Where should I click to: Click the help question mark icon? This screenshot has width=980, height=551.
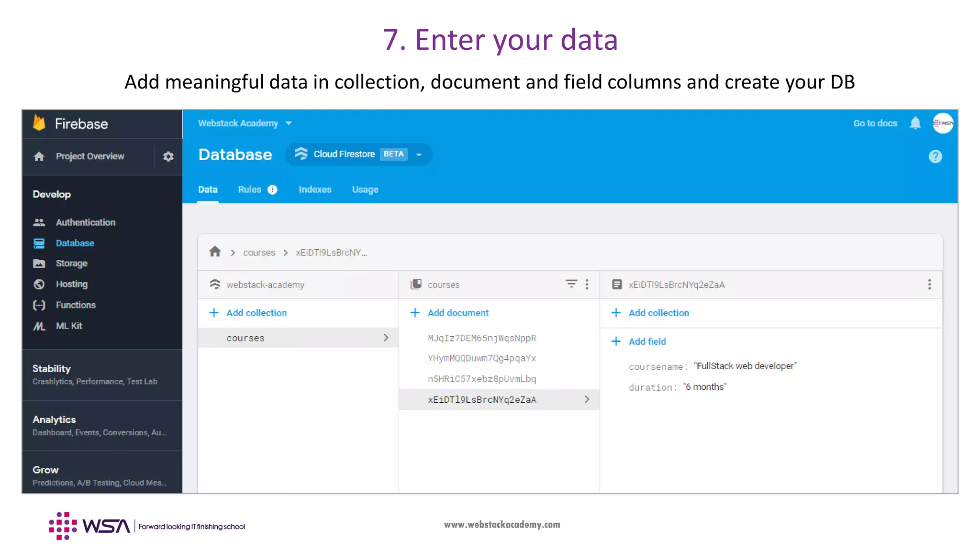(x=935, y=156)
